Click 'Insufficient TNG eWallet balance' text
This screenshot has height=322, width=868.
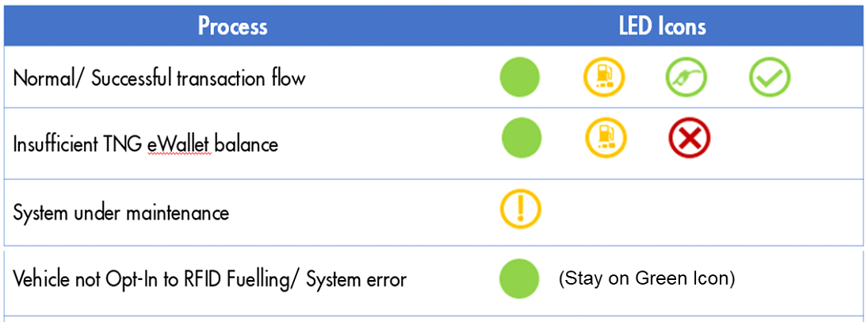(145, 144)
